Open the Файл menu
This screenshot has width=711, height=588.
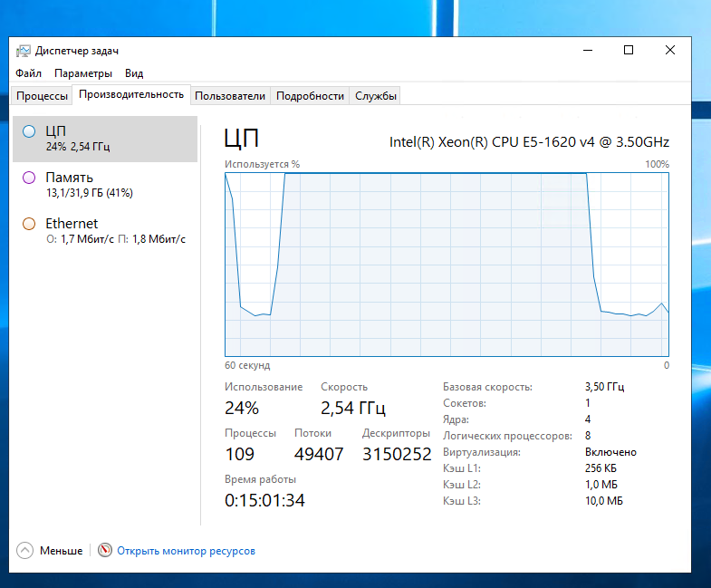tap(28, 73)
